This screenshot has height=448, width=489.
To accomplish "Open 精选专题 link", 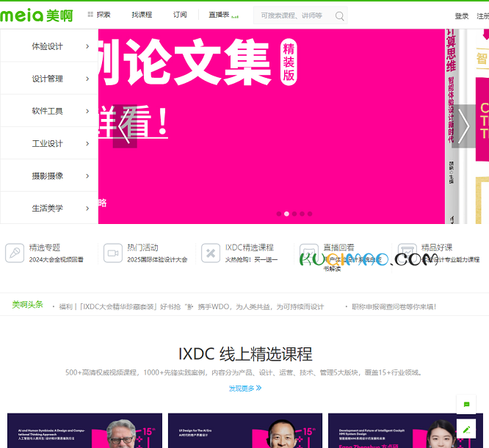I will click(45, 248).
